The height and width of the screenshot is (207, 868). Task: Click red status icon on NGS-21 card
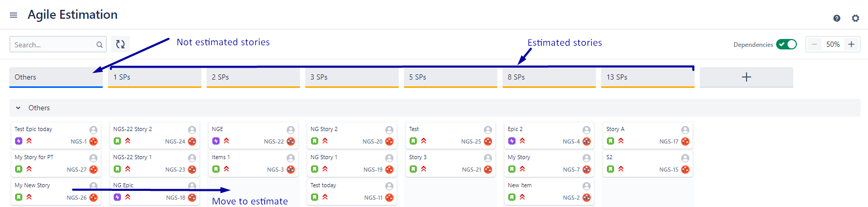pyautogui.click(x=488, y=169)
